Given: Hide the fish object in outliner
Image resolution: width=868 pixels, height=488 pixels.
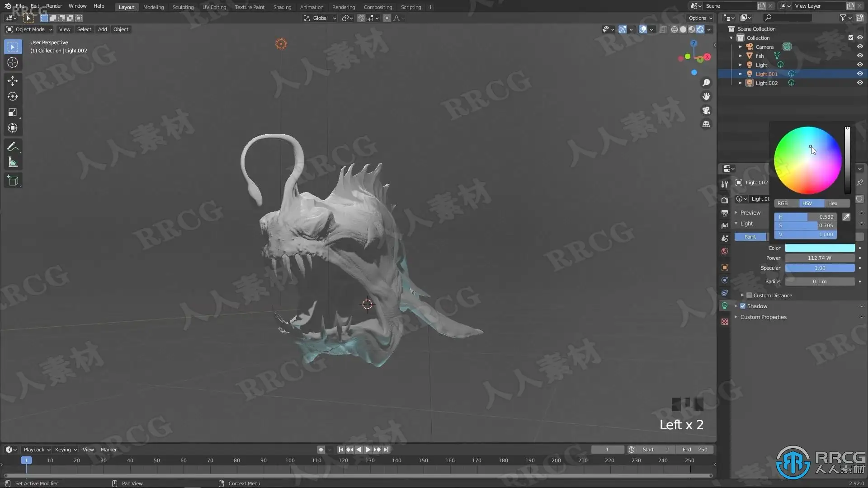Looking at the screenshot, I should [860, 56].
